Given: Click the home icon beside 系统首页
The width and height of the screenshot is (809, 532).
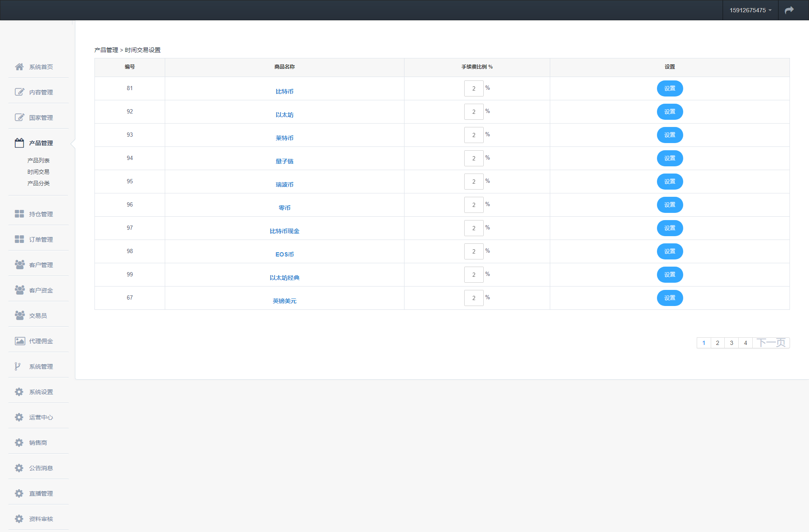Looking at the screenshot, I should (19, 67).
